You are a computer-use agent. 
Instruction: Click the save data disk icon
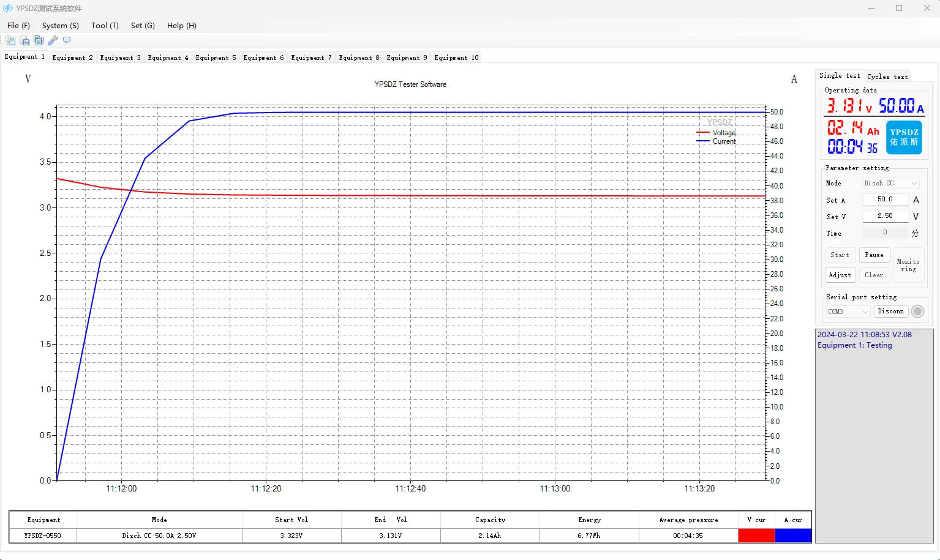click(x=24, y=40)
